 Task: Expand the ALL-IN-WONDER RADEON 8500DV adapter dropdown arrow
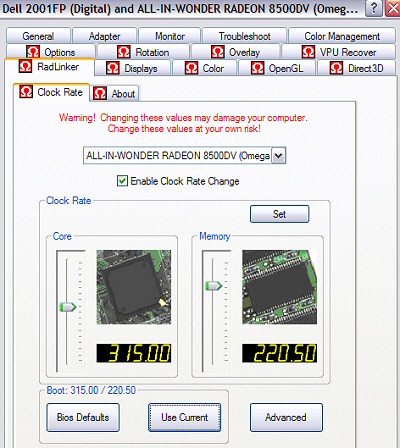pyautogui.click(x=279, y=156)
